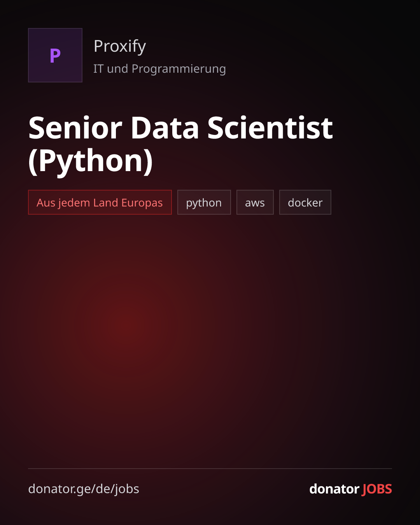Select the aws skill tag
Image resolution: width=420 pixels, height=525 pixels.
click(255, 202)
